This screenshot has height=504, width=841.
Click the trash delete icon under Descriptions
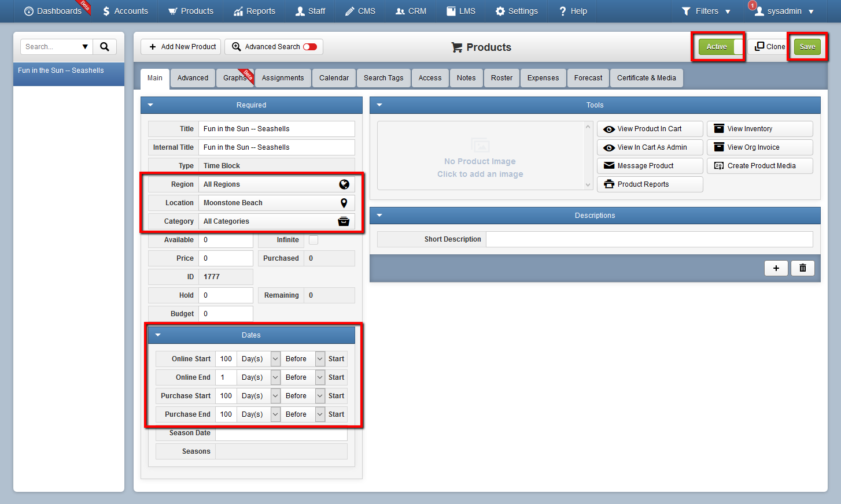click(803, 268)
